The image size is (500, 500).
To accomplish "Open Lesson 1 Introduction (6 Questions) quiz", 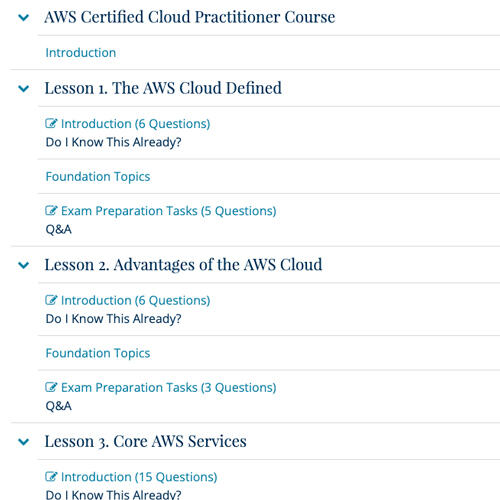I will pyautogui.click(x=135, y=124).
